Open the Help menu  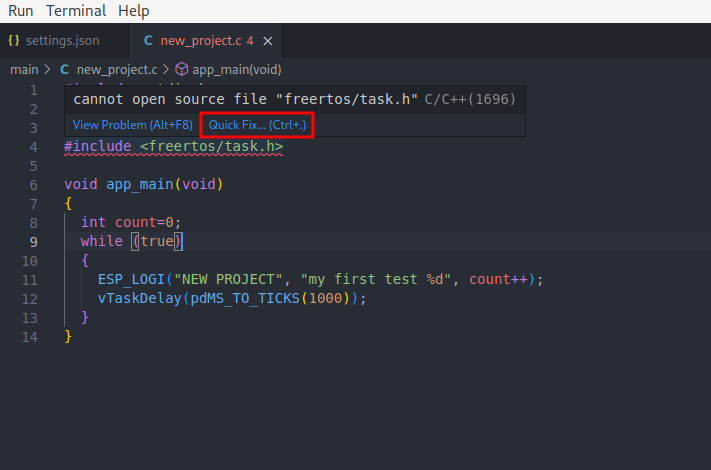tap(133, 11)
